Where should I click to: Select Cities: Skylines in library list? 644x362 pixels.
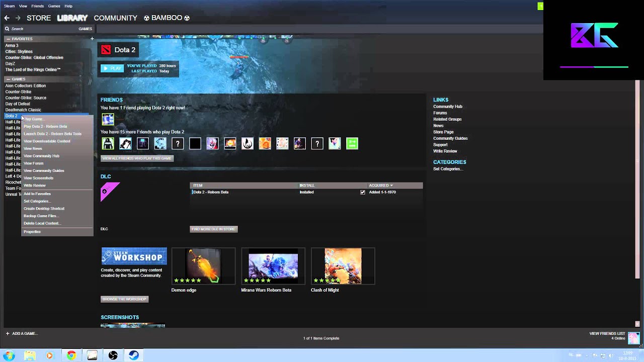pos(19,52)
